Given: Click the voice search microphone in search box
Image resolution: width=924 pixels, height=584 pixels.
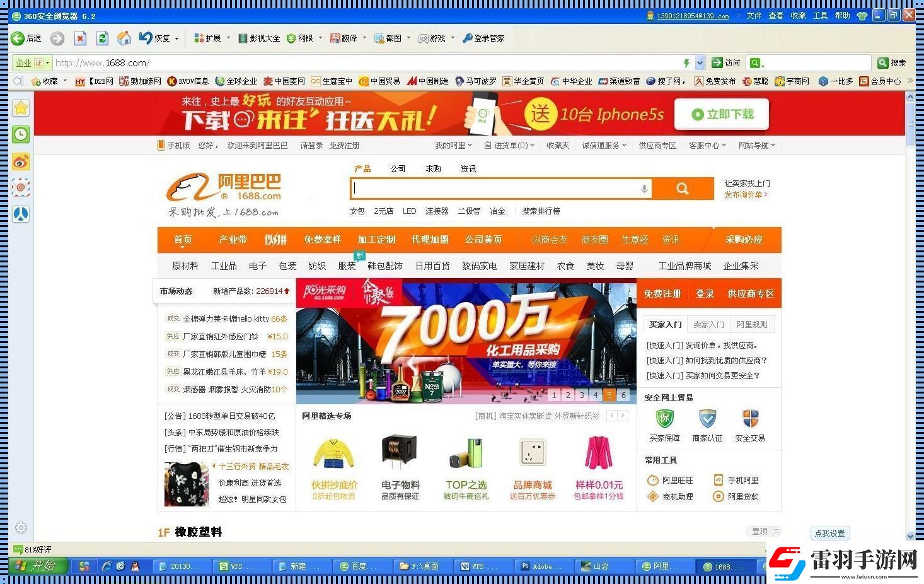Looking at the screenshot, I should pos(644,188).
